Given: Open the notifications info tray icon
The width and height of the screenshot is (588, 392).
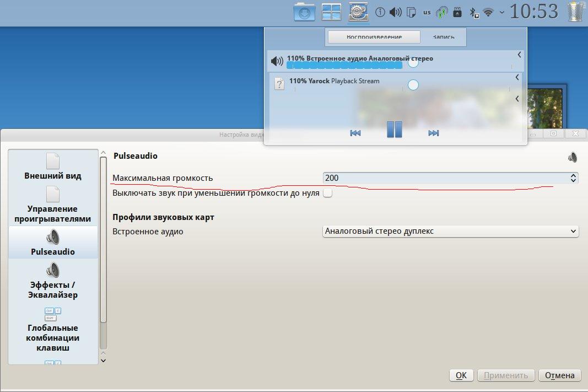Looking at the screenshot, I should 380,12.
